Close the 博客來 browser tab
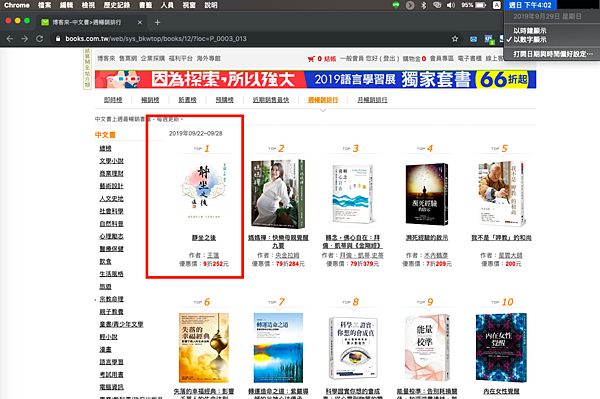 click(x=140, y=22)
